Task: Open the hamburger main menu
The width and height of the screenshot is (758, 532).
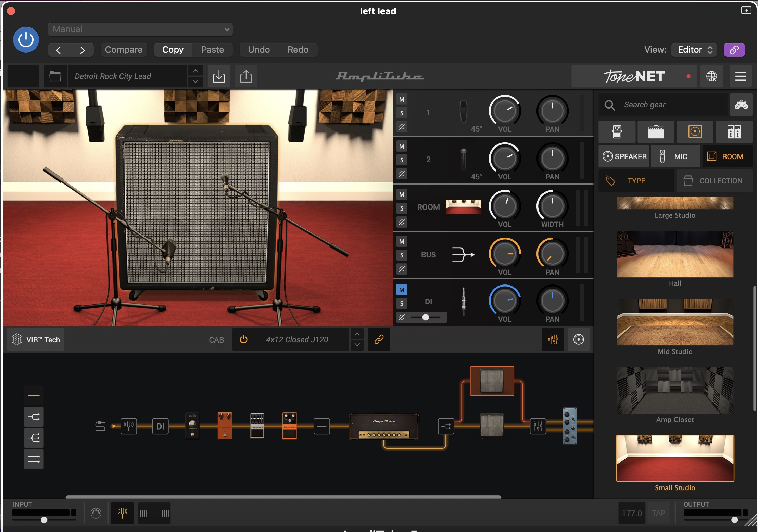Action: [741, 76]
